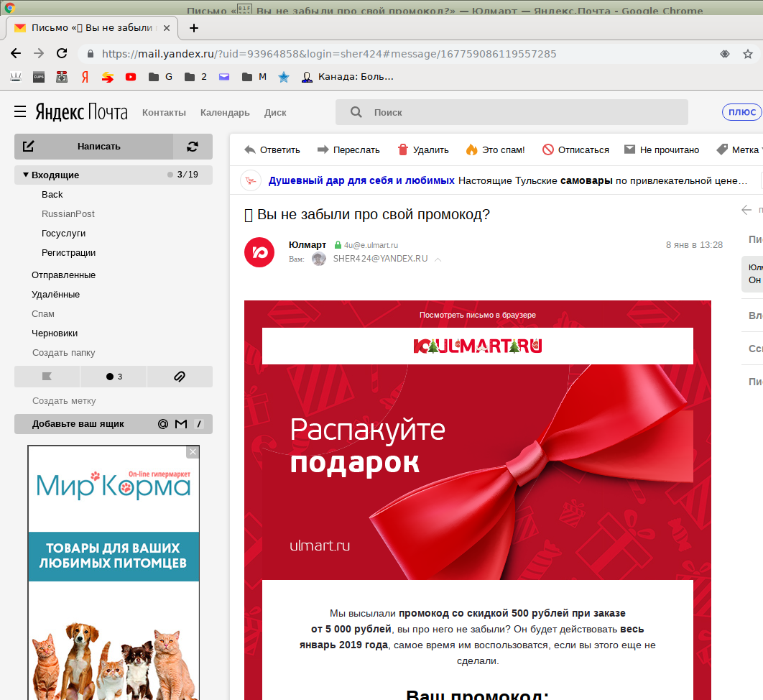Click the ПЛЮС badge button
The image size is (763, 700).
click(742, 112)
